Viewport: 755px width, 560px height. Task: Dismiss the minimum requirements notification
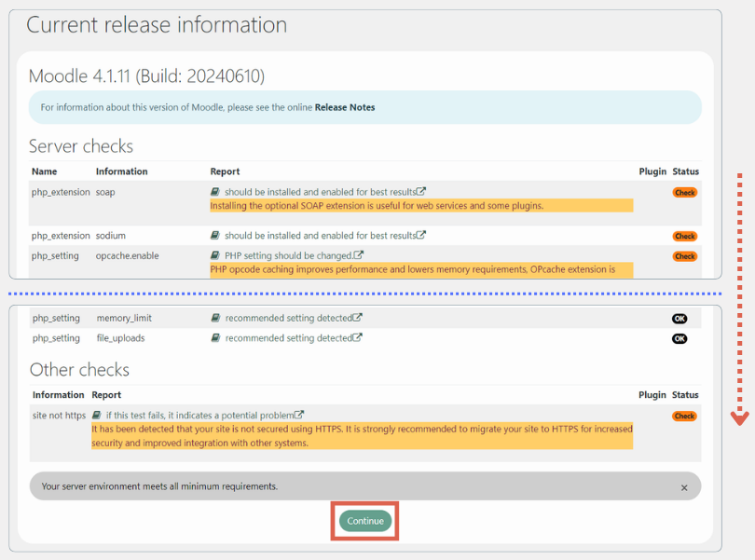click(x=683, y=485)
